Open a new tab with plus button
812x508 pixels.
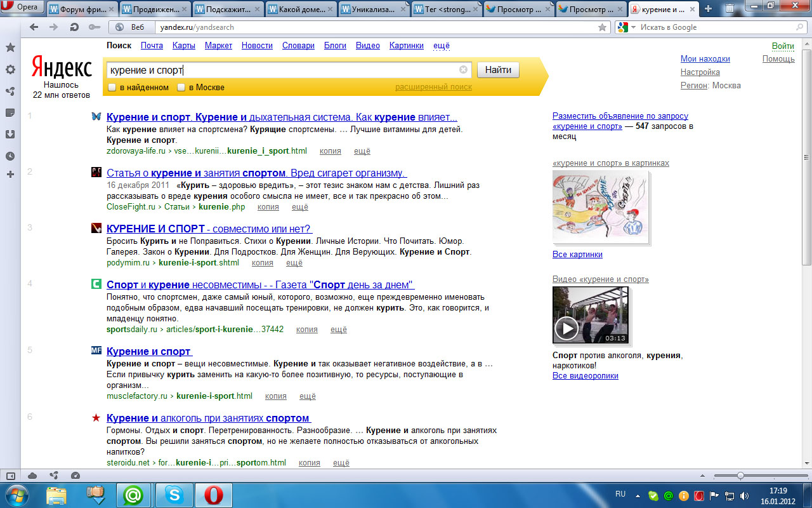709,8
